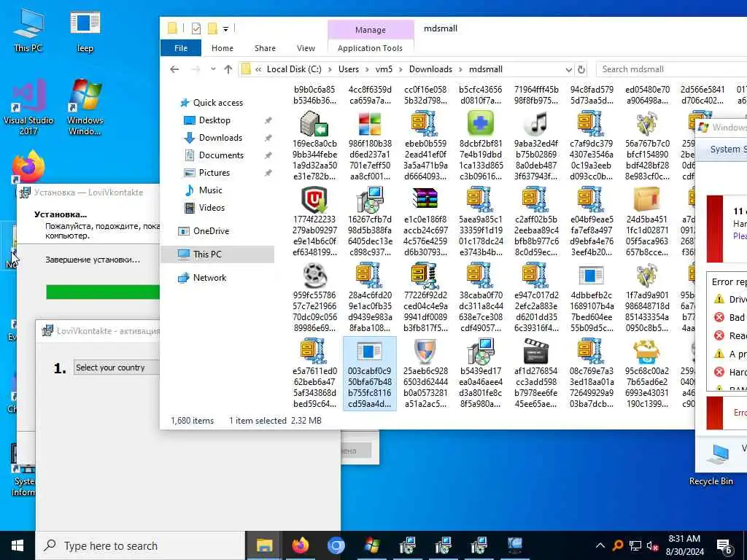This screenshot has width=747, height=560.
Task: Open clapperboard video file af1d276854
Action: (x=536, y=373)
